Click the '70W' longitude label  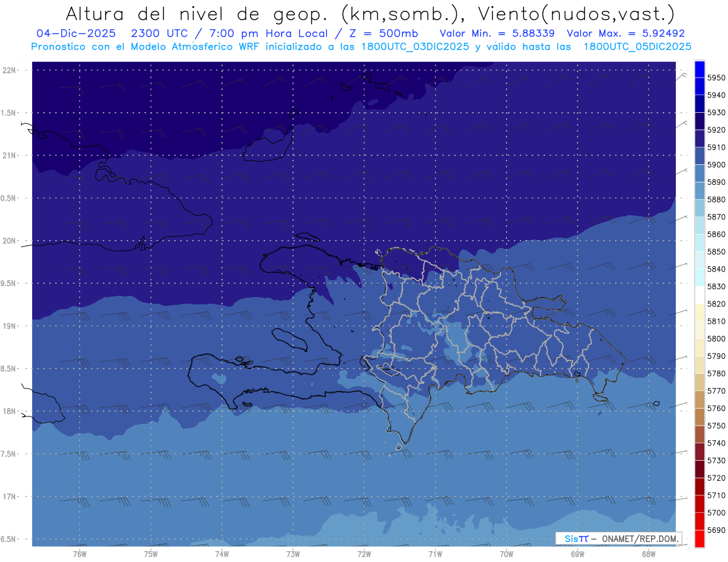[x=506, y=554]
